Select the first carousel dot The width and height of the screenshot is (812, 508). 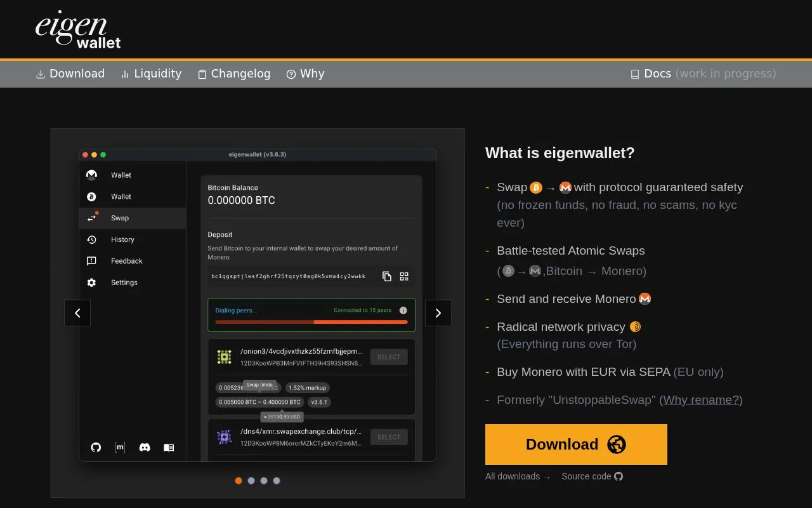(239, 481)
